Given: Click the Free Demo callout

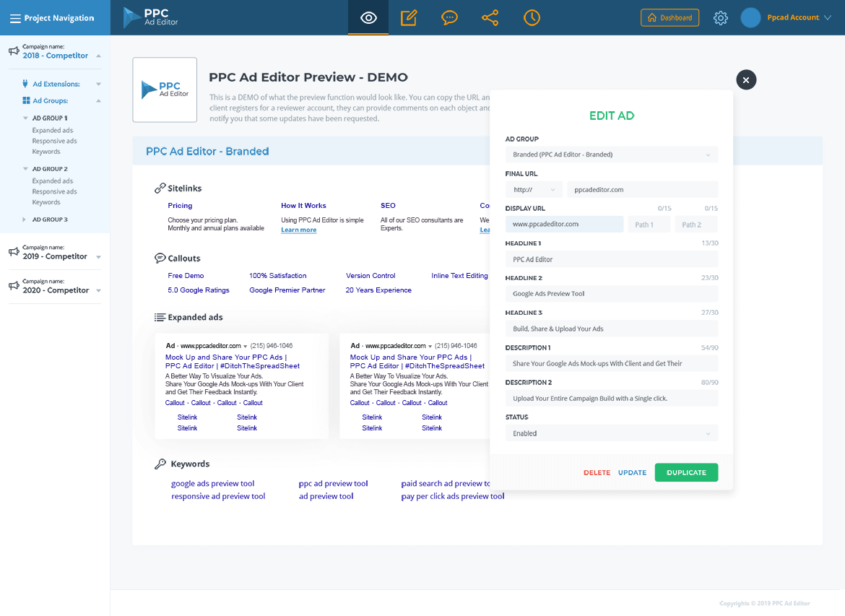Looking at the screenshot, I should [x=186, y=276].
